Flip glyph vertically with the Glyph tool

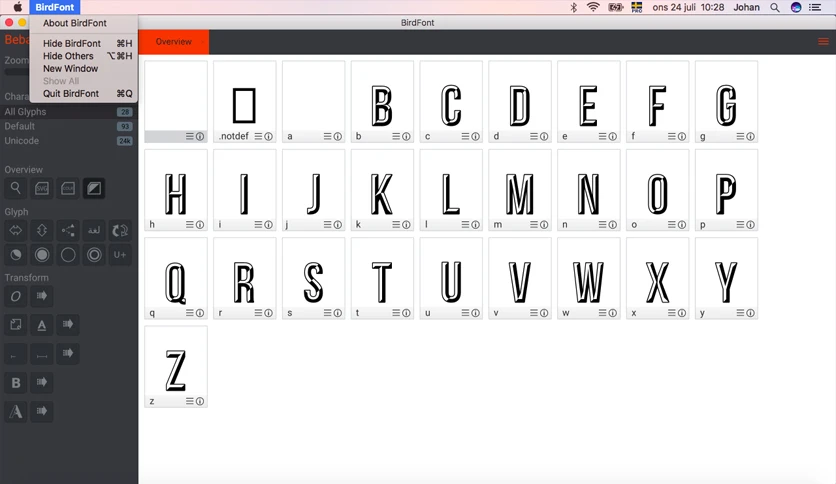point(42,230)
